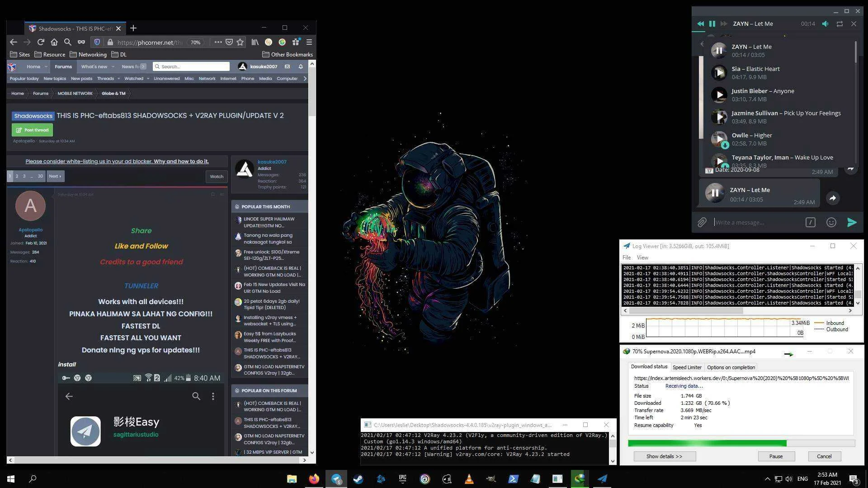Image resolution: width=868 pixels, height=488 pixels.
Task: Go to Next page of thread
Action: pyautogui.click(x=55, y=176)
